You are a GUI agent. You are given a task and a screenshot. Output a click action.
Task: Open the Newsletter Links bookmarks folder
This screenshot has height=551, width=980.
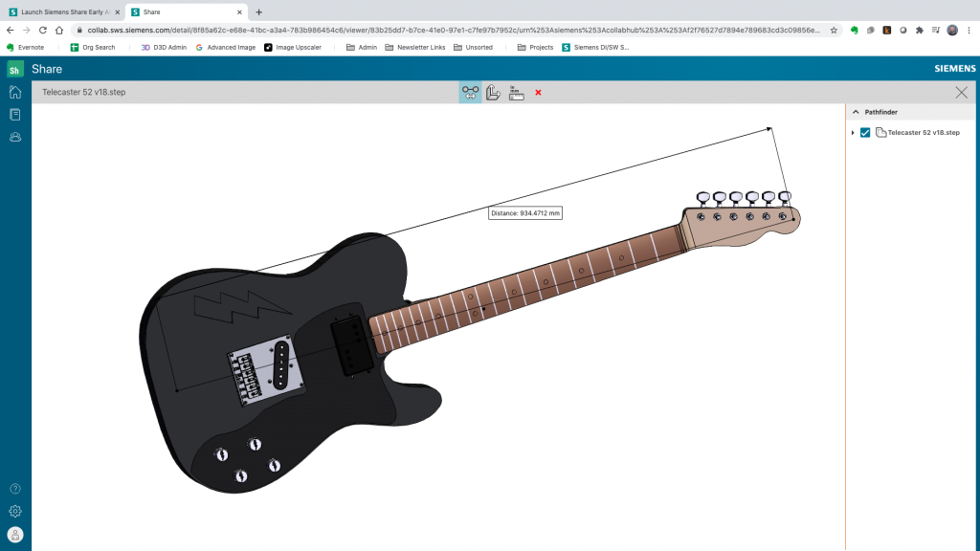pyautogui.click(x=415, y=48)
